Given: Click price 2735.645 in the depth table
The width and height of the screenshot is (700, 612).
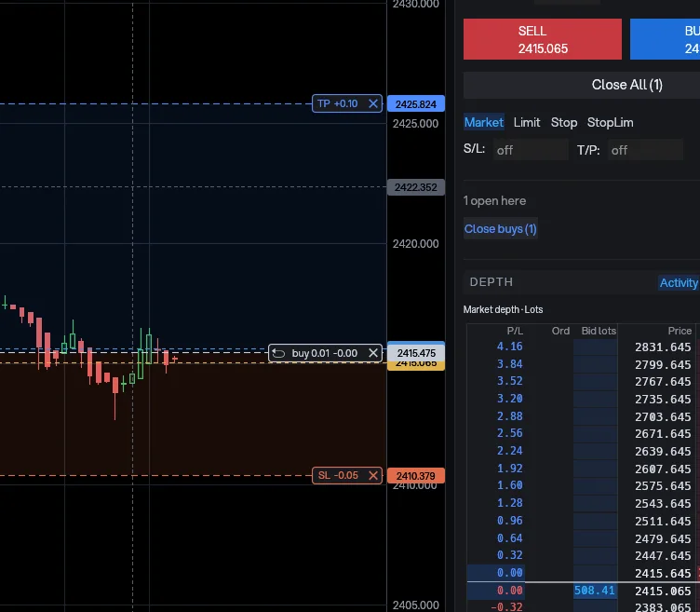Looking at the screenshot, I should pyautogui.click(x=663, y=399).
